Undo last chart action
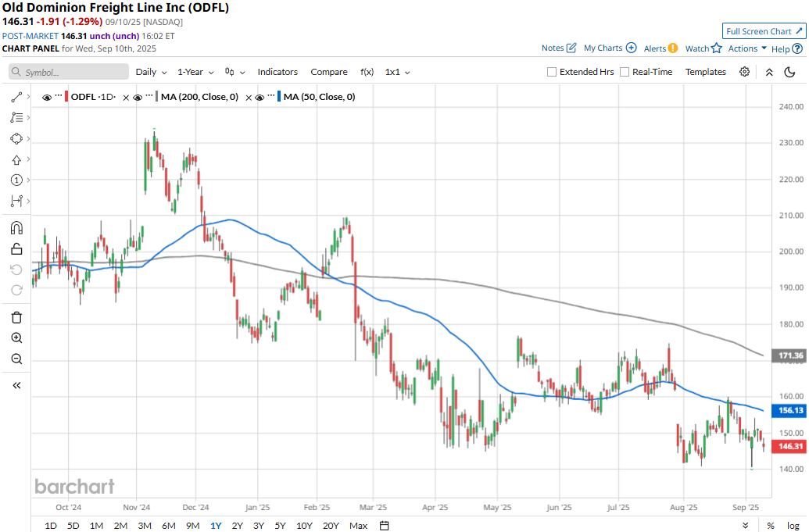 [x=16, y=270]
